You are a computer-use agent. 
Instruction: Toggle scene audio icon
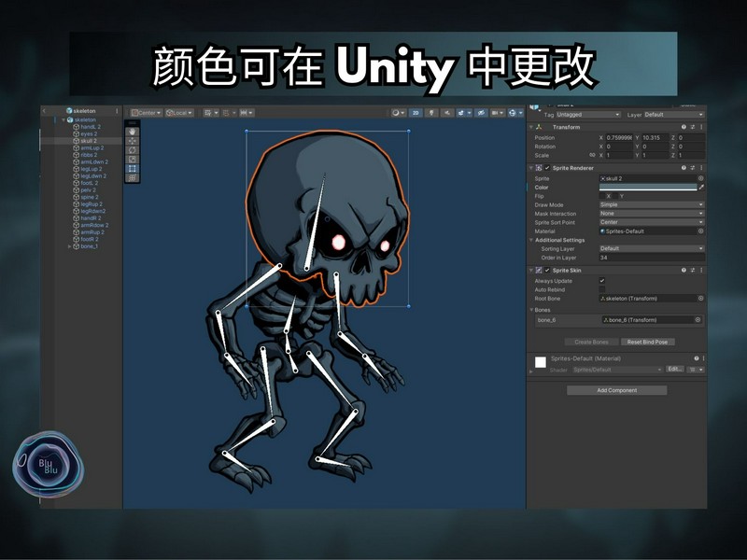click(447, 113)
